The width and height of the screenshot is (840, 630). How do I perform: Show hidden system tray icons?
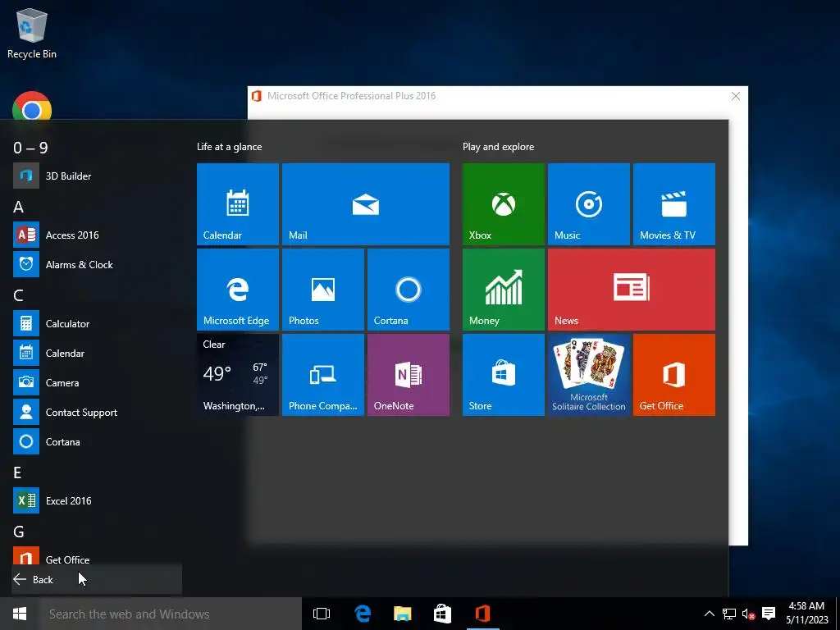point(709,614)
